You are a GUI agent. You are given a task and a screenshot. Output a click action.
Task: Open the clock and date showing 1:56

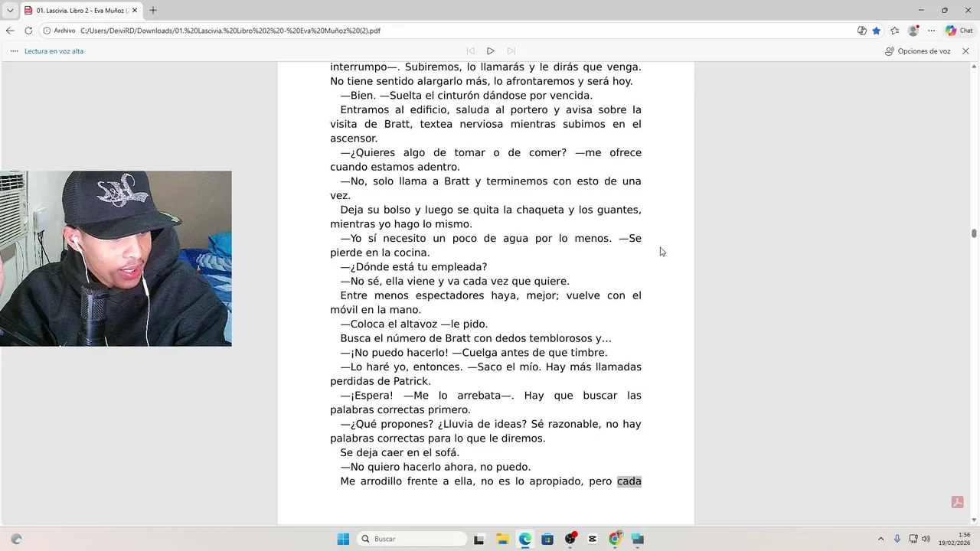tap(954, 539)
